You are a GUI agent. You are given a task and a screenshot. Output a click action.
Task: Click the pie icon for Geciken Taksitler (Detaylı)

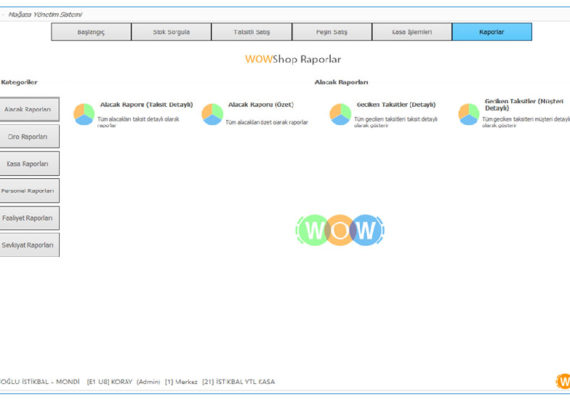340,114
